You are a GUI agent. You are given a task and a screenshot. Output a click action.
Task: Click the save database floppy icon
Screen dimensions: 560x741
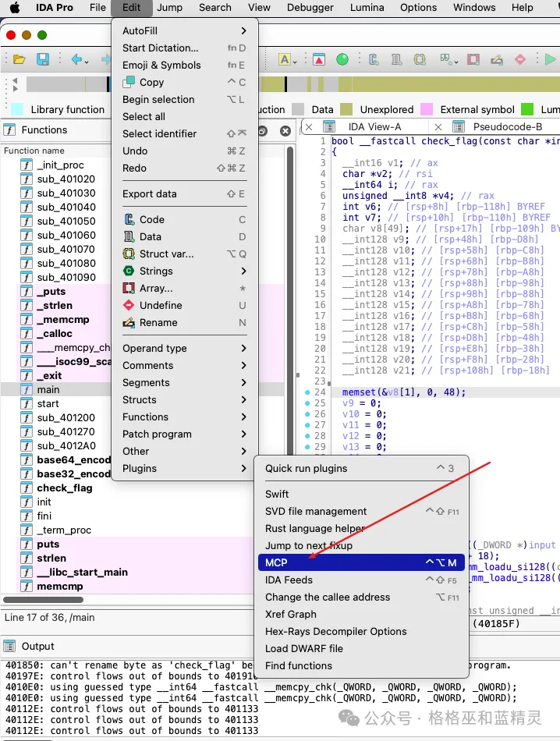(x=43, y=59)
